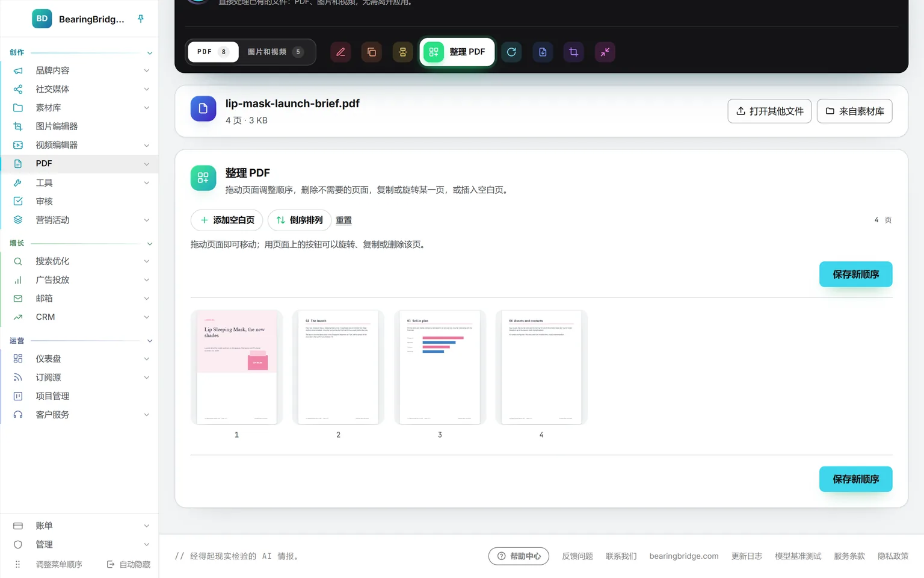Click the 重置 link
Image resolution: width=924 pixels, height=578 pixels.
pos(343,220)
